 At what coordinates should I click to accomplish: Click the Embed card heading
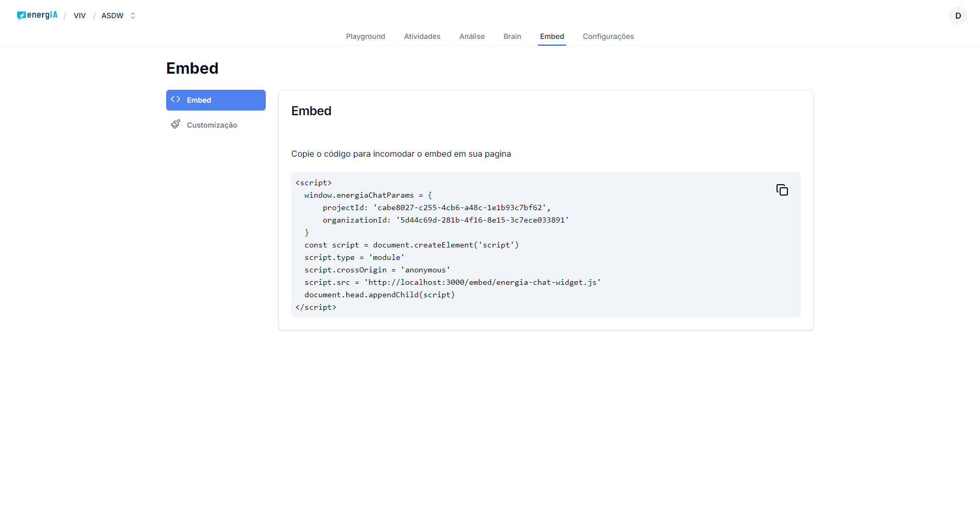click(311, 111)
